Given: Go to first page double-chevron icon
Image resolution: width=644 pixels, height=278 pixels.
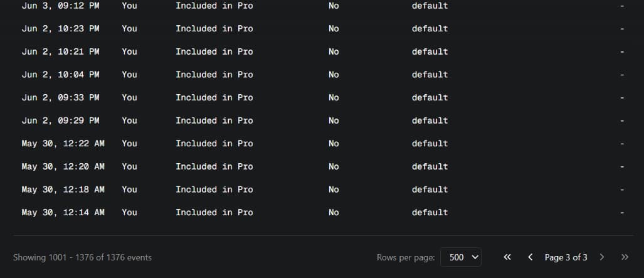Looking at the screenshot, I should (x=507, y=257).
